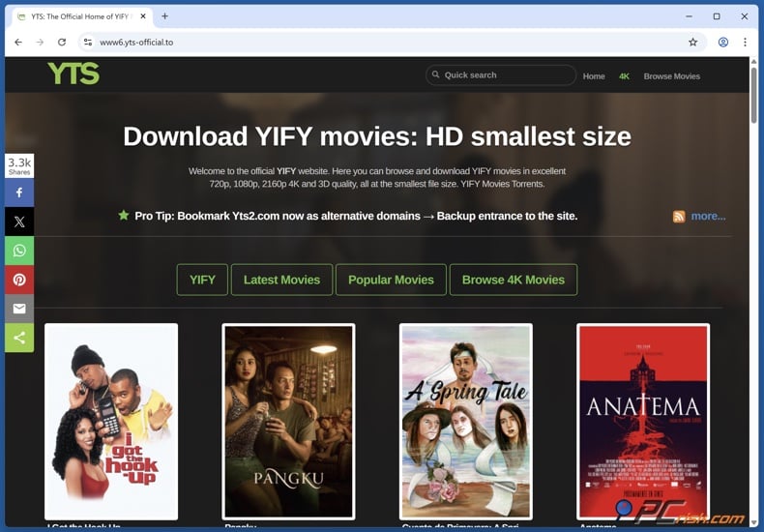Click the YTS logo
Viewport: 764px width, 532px height.
tap(73, 74)
